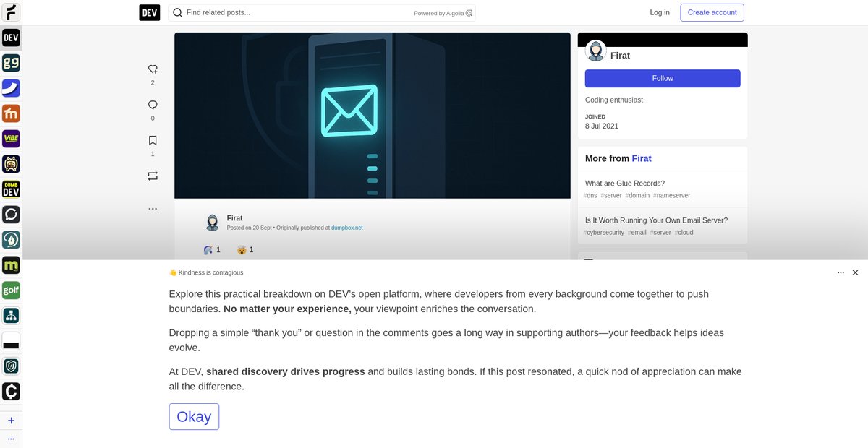The width and height of the screenshot is (868, 448).
Task: Open the Powered by Algolia link
Action: tap(443, 13)
